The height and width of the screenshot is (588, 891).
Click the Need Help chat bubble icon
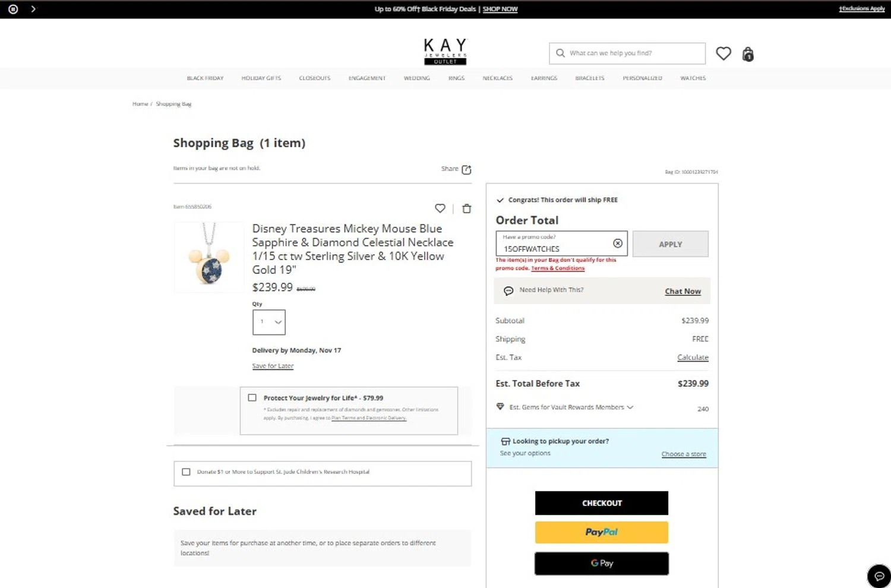click(508, 290)
